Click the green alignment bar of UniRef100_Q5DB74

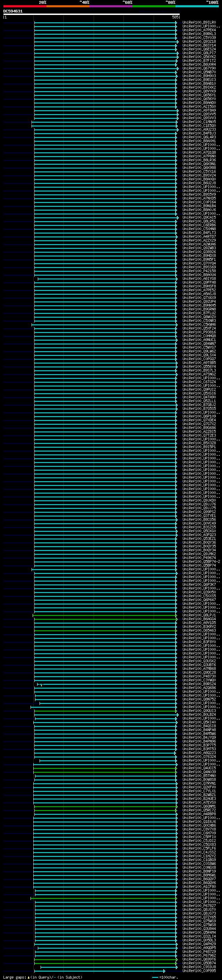click(x=105, y=963)
